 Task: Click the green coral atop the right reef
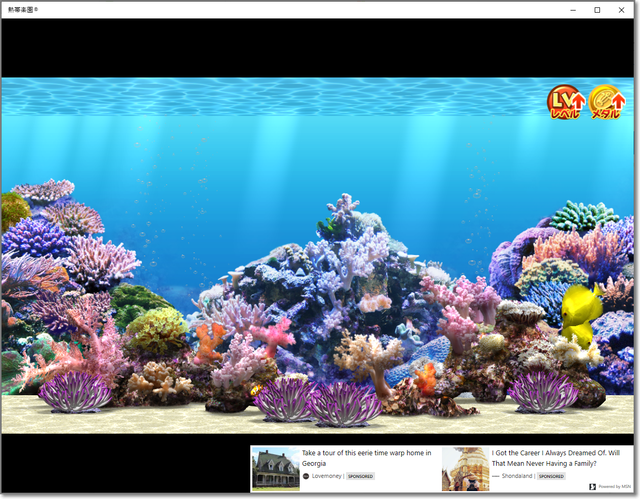point(583,215)
